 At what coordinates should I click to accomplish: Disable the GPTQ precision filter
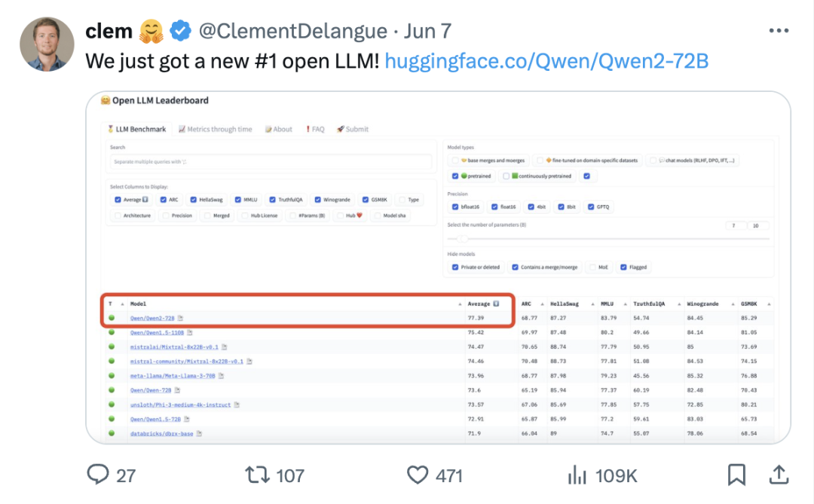[x=589, y=206]
